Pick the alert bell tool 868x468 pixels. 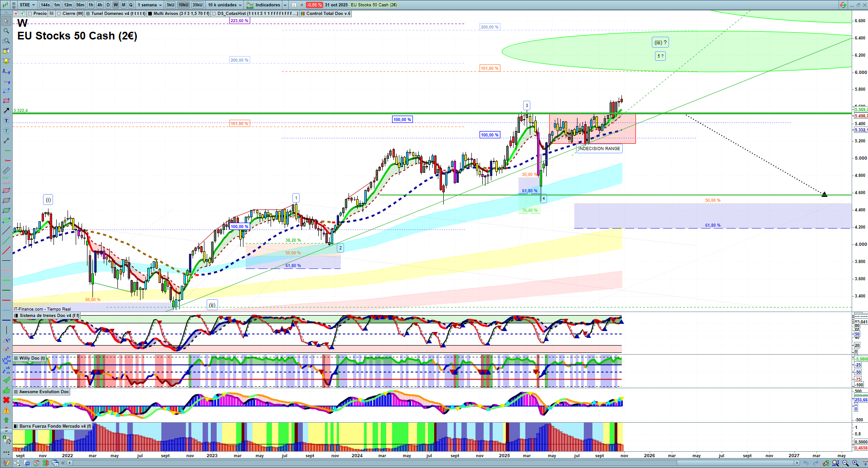[x=6, y=61]
